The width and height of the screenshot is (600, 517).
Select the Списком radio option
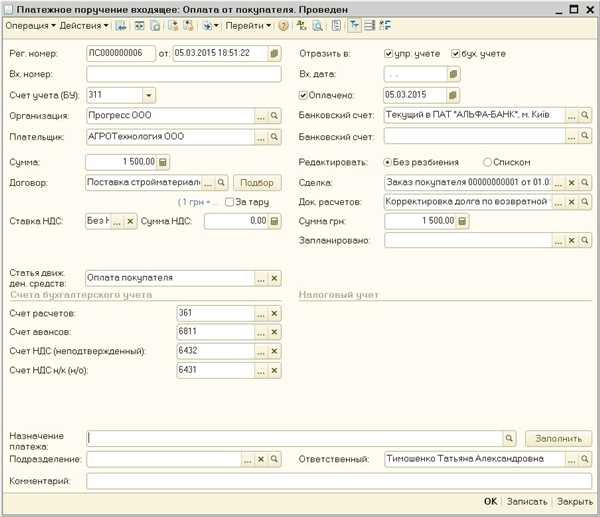[x=487, y=162]
